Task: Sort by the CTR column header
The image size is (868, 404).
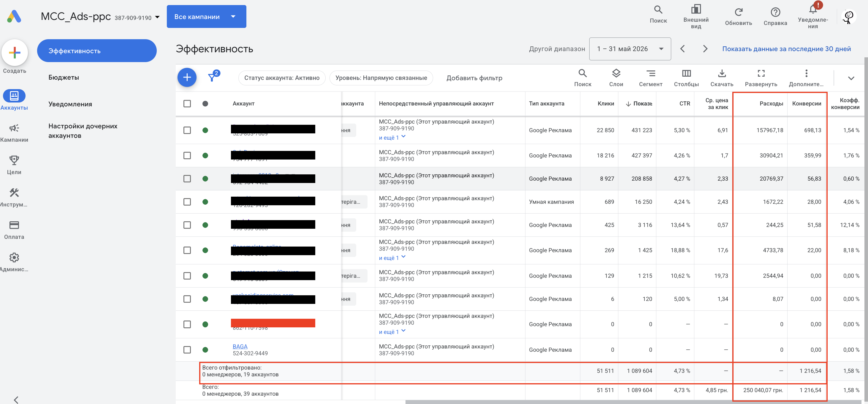Action: 684,104
